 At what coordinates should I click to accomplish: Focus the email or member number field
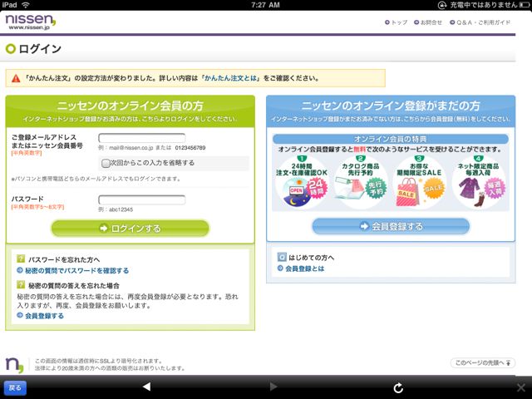pos(142,138)
